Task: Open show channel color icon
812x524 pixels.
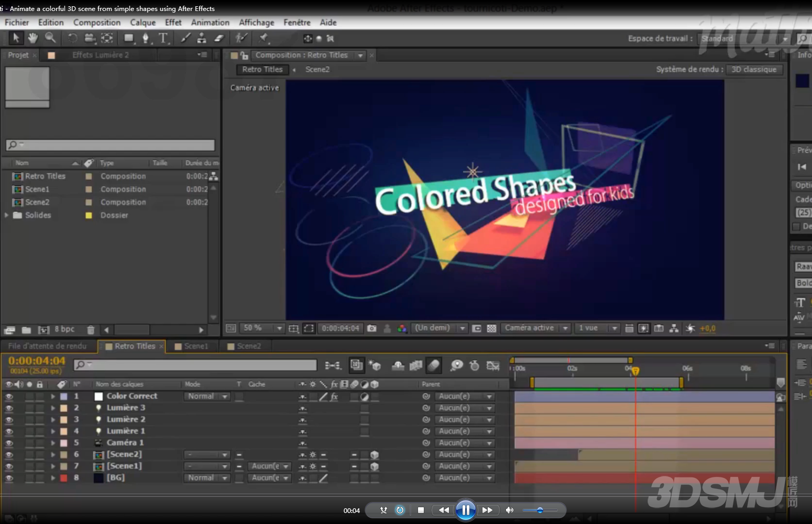Action: tap(402, 328)
